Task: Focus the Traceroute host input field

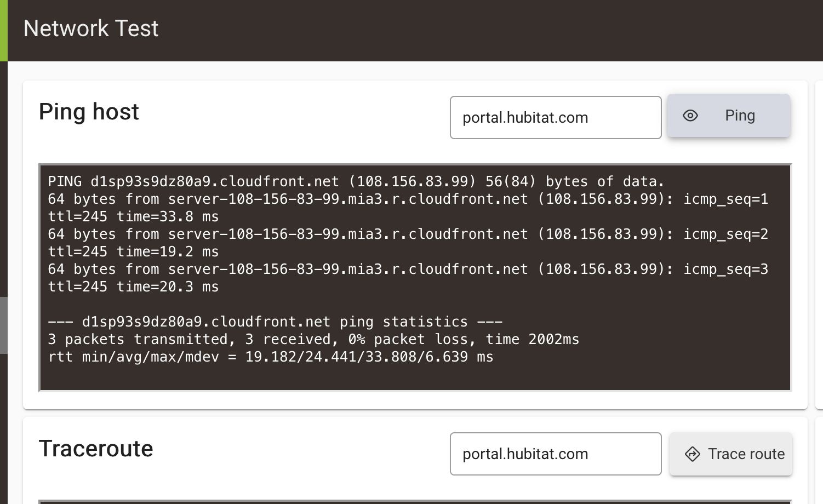Action: click(556, 454)
